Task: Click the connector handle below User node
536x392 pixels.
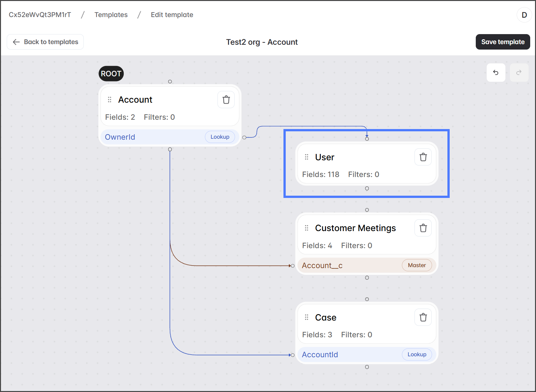Action: click(x=367, y=189)
